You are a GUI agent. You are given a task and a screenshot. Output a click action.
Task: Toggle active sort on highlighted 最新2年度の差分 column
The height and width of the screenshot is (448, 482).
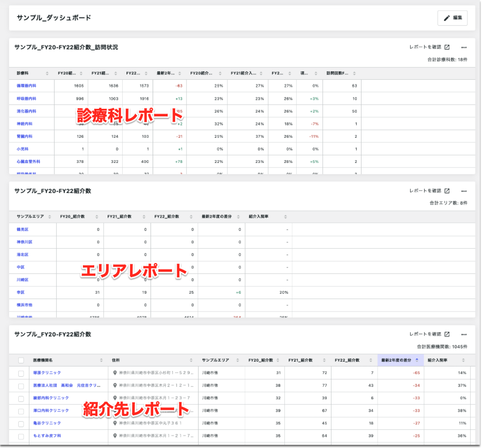pyautogui.click(x=417, y=360)
